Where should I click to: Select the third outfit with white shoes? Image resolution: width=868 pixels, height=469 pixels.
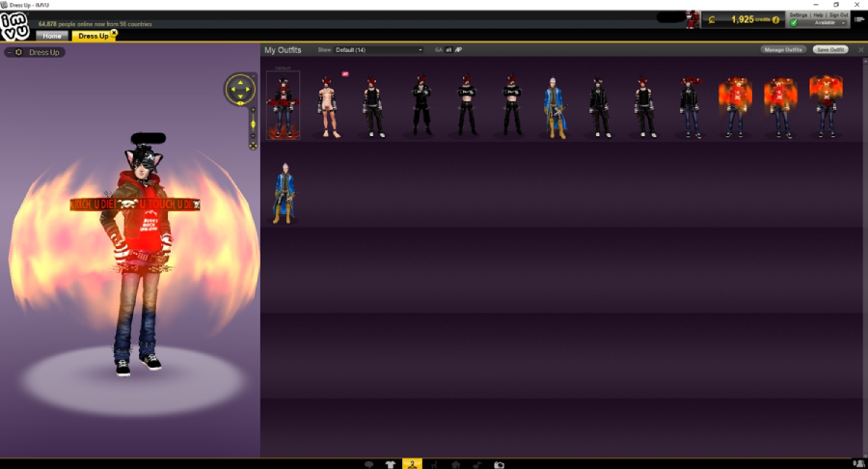tap(373, 106)
